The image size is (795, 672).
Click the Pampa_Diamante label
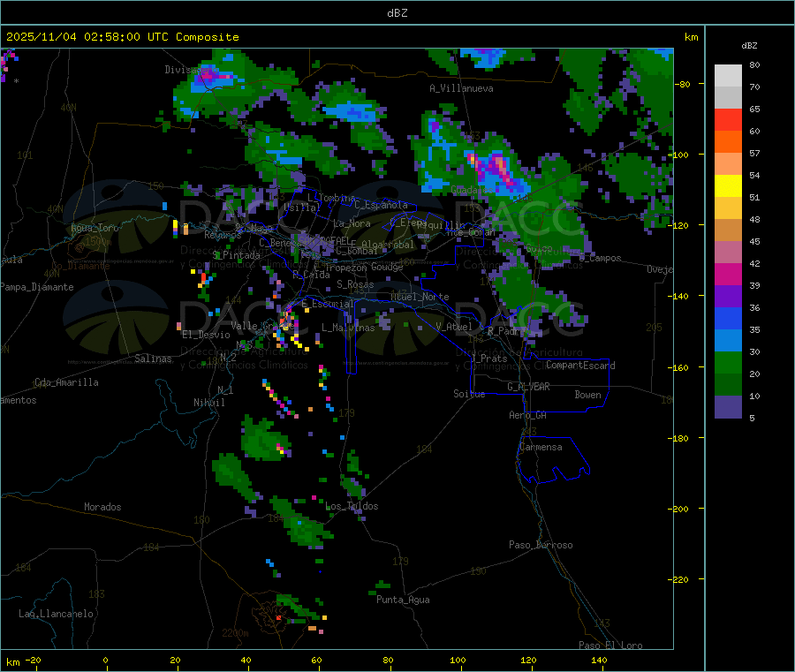[x=37, y=287]
